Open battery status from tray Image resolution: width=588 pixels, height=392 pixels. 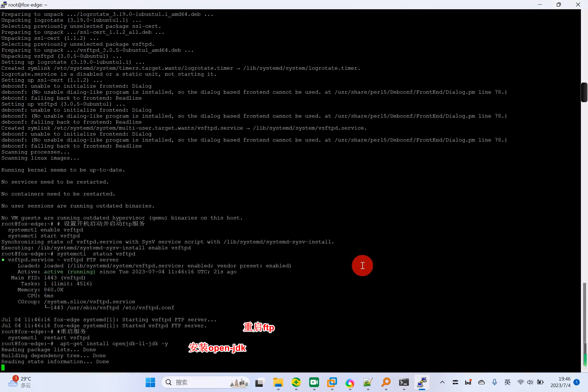click(x=540, y=382)
